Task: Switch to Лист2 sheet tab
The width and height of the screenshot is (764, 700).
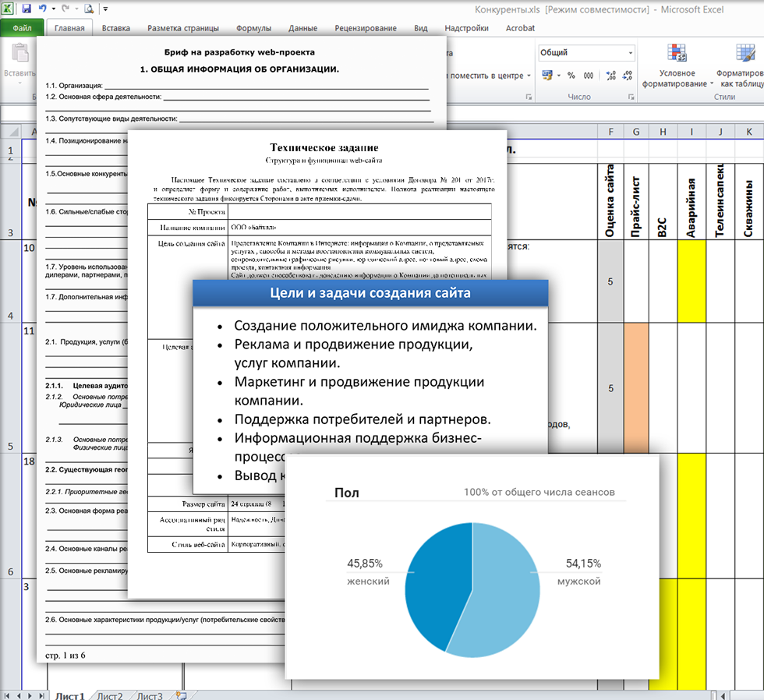Action: pos(110,695)
